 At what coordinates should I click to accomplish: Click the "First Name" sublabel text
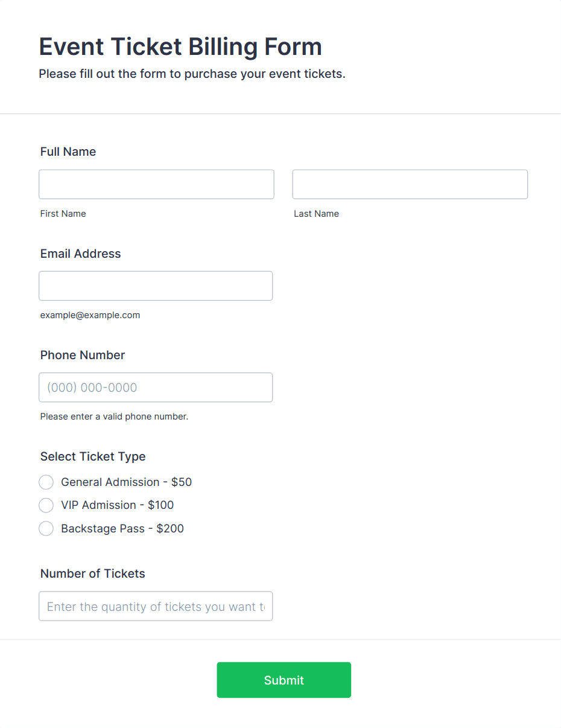[63, 214]
